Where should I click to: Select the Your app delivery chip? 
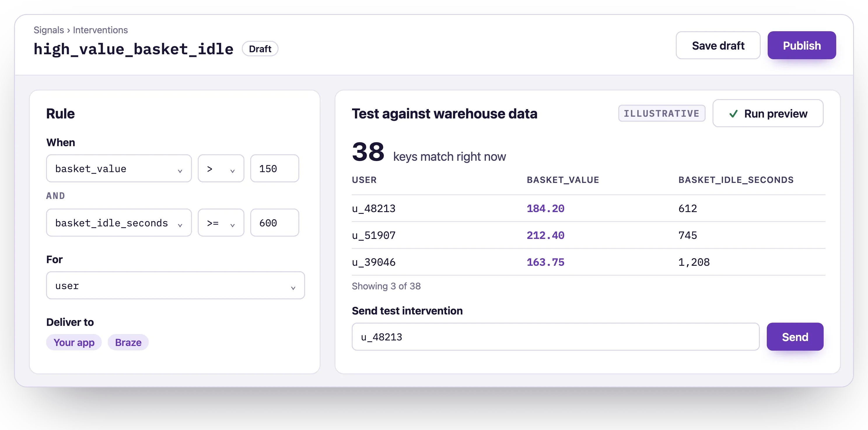(x=74, y=342)
